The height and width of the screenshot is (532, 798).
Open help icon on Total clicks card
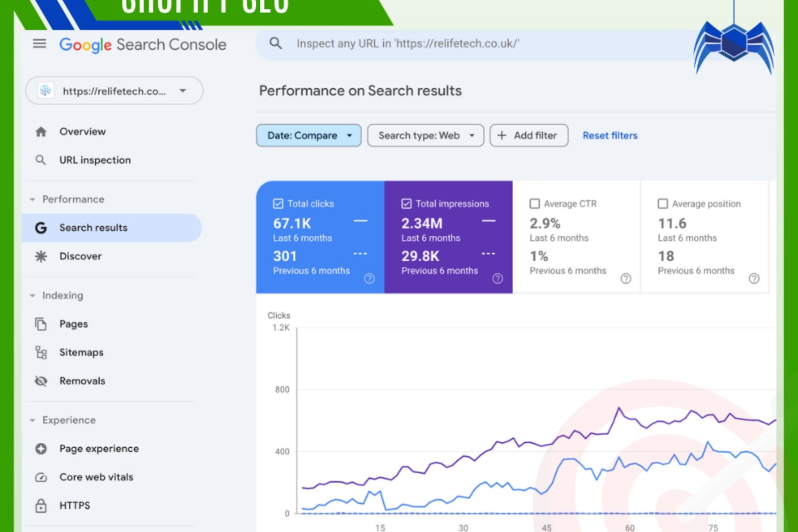point(369,279)
